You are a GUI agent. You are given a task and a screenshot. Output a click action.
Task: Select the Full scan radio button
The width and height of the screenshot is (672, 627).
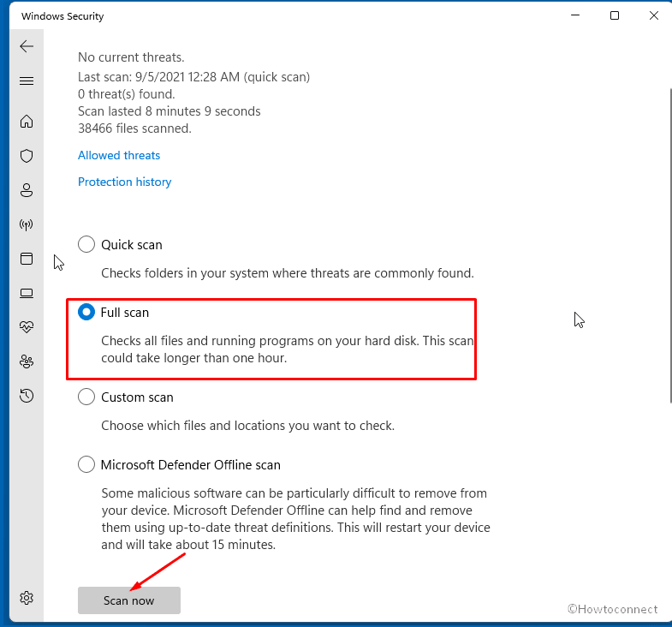click(86, 312)
